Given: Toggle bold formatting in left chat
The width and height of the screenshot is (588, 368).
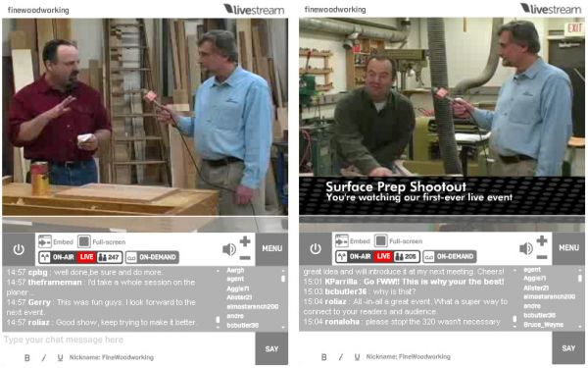Looking at the screenshot, I should pyautogui.click(x=27, y=358).
